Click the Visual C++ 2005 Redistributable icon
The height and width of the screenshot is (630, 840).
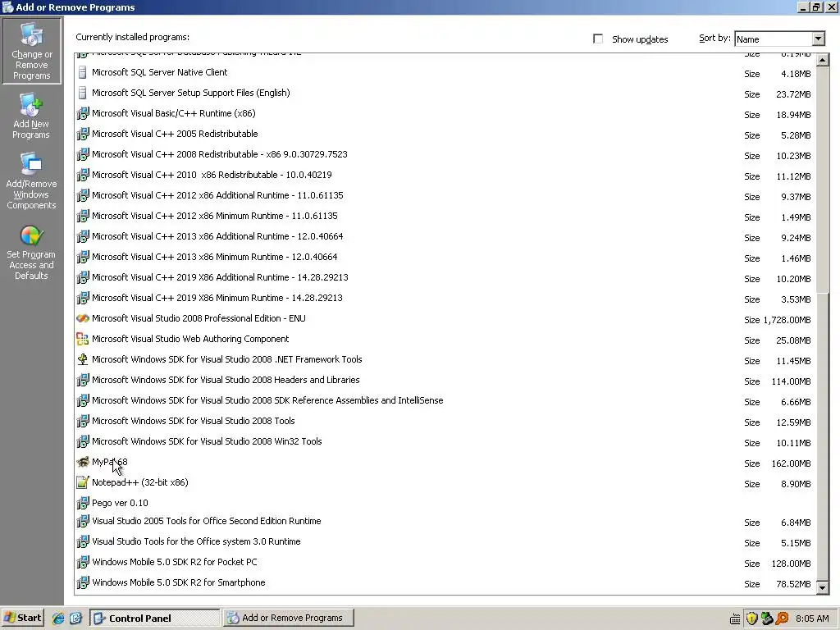pos(83,134)
